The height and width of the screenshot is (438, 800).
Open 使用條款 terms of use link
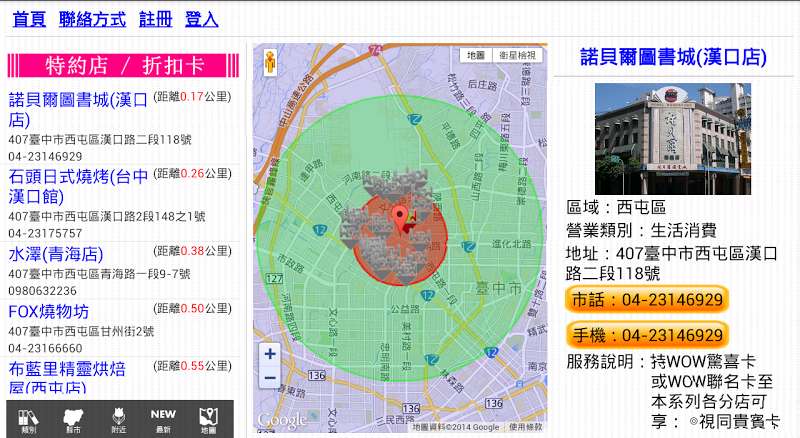526,427
